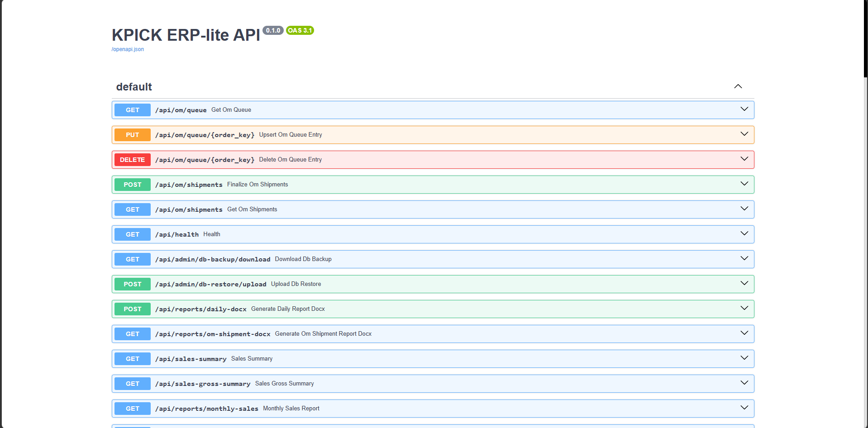Viewport: 868px width, 428px height.
Task: Expand Monthly Sales Report chevron
Action: [x=744, y=408]
